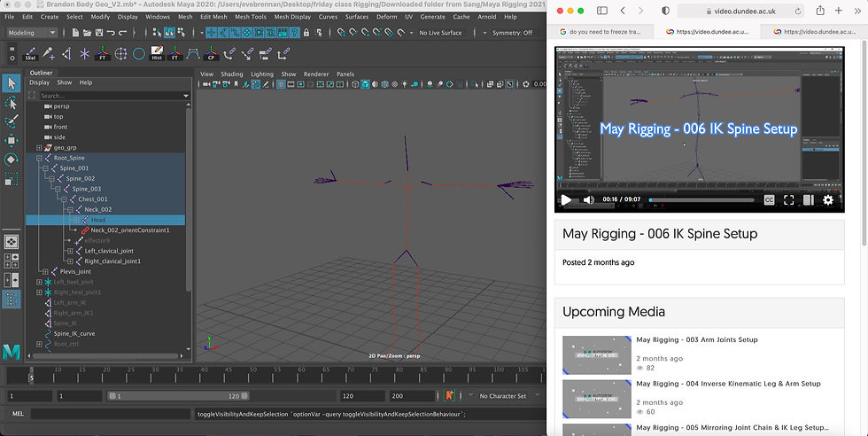868x436 pixels.
Task: Click the New Scene icon
Action: click(x=75, y=33)
